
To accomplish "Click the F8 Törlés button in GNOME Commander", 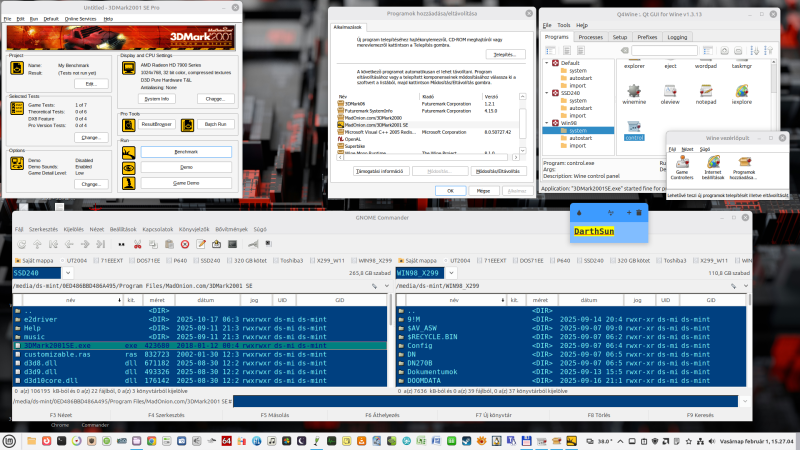I will pyautogui.click(x=599, y=415).
